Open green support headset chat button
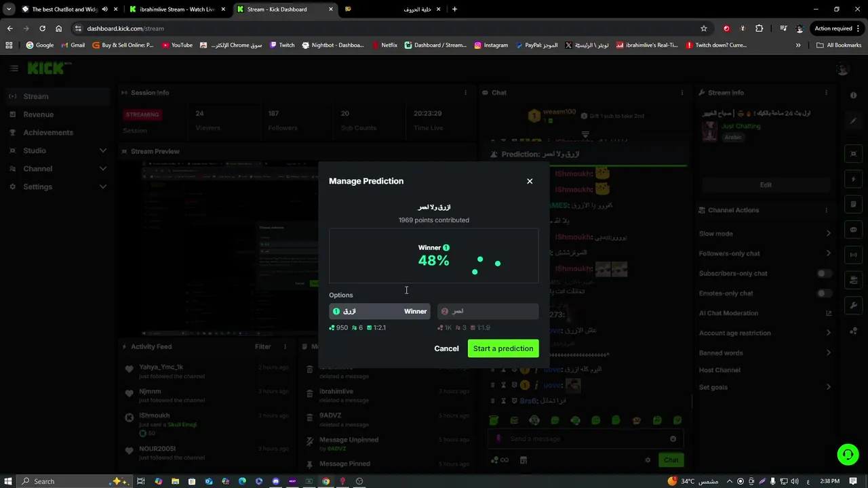 click(848, 454)
